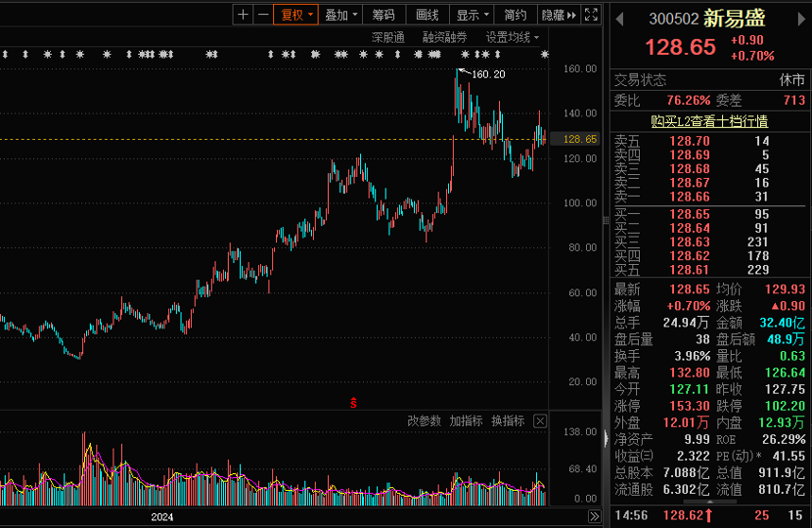Click stock name 新易盛
The image size is (812, 528).
point(734,19)
